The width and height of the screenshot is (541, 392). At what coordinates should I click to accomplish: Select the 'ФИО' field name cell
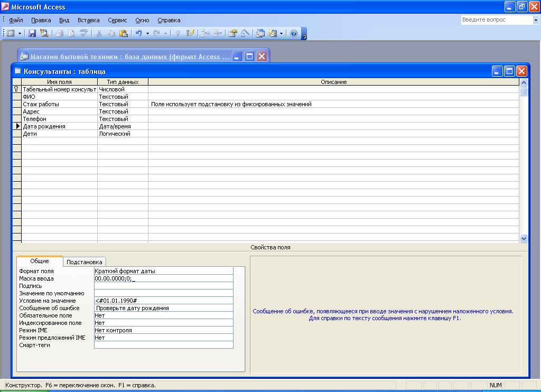[59, 97]
